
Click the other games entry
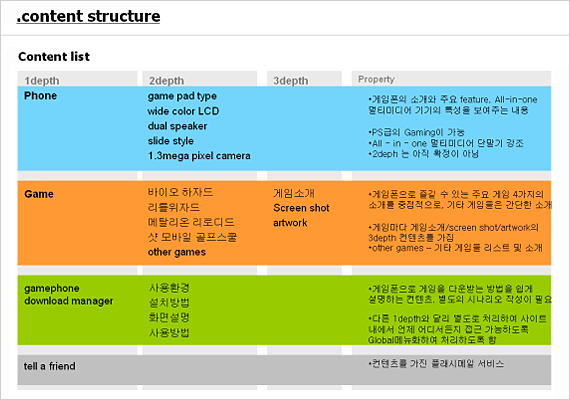point(177,252)
